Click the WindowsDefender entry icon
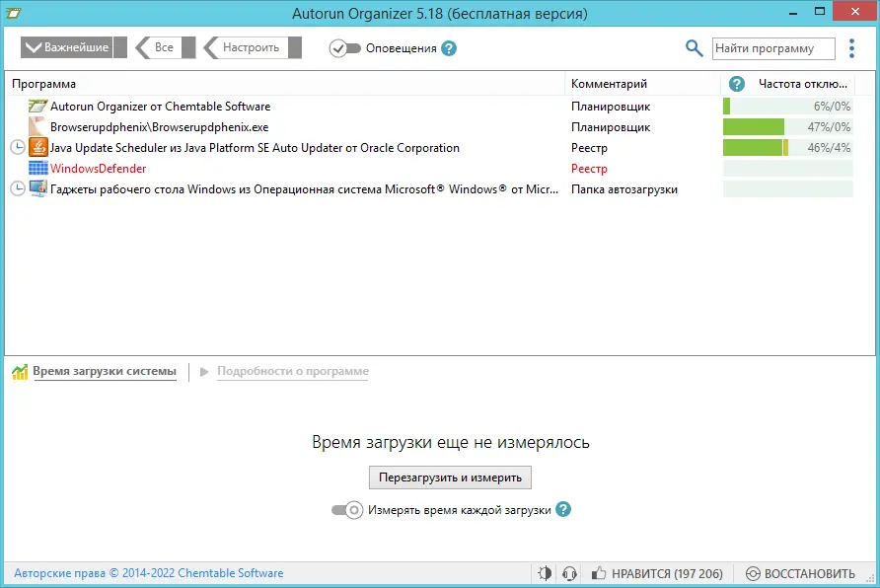This screenshot has height=588, width=880. click(x=38, y=169)
